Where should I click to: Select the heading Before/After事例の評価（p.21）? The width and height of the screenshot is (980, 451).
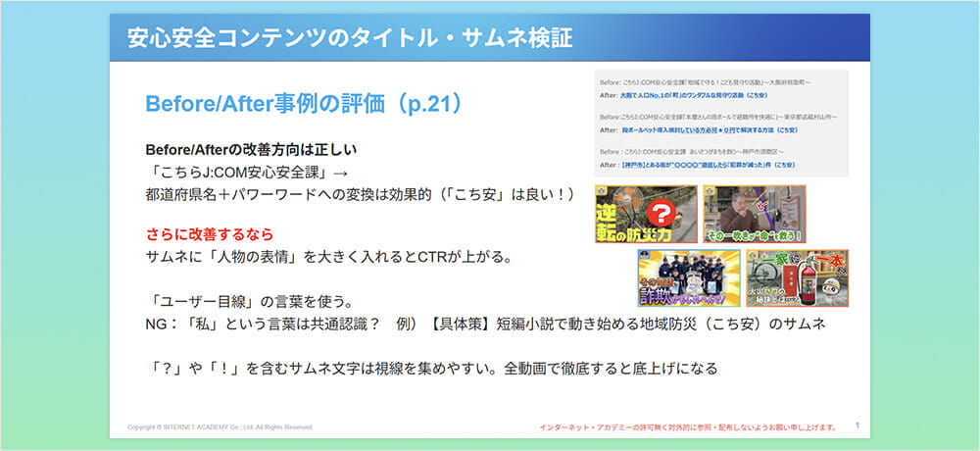pos(304,105)
